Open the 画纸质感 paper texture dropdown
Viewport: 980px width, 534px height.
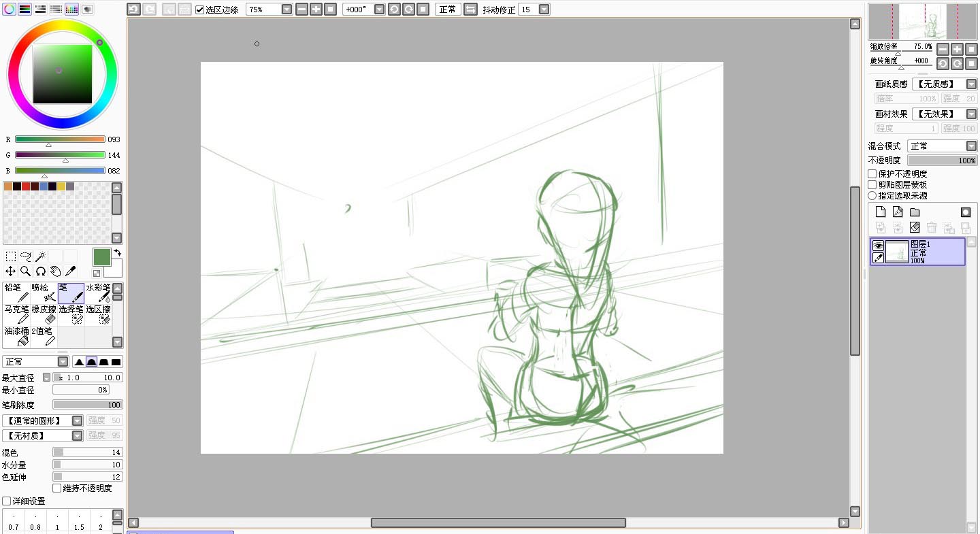[971, 84]
